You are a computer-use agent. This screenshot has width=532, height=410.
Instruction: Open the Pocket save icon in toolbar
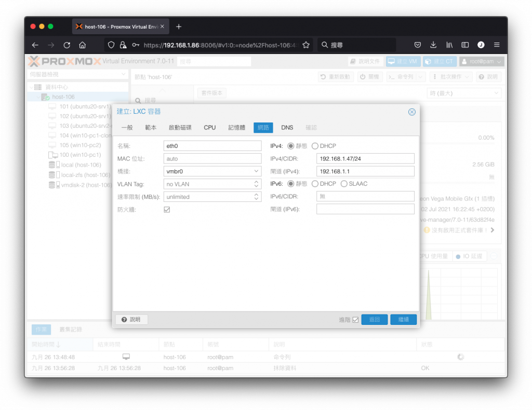pos(418,45)
